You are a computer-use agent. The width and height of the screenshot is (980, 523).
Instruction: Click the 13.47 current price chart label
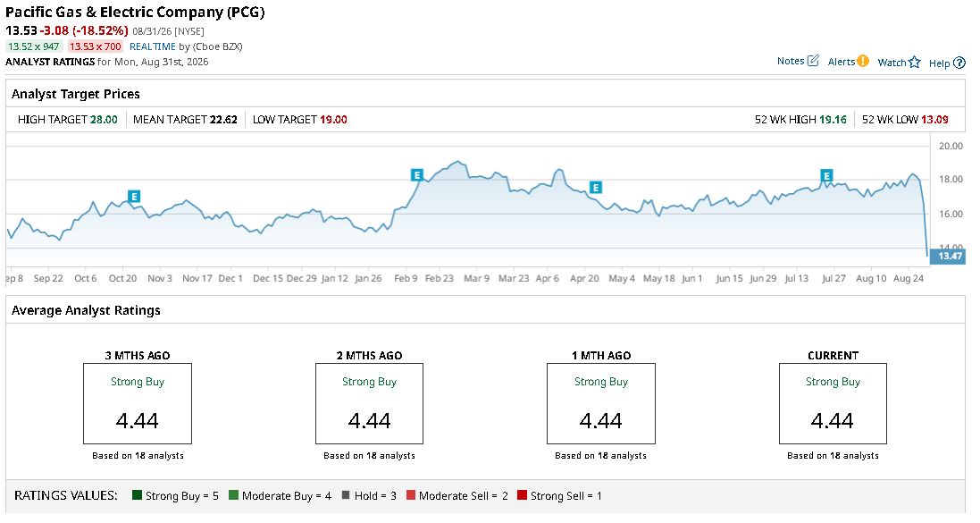948,256
